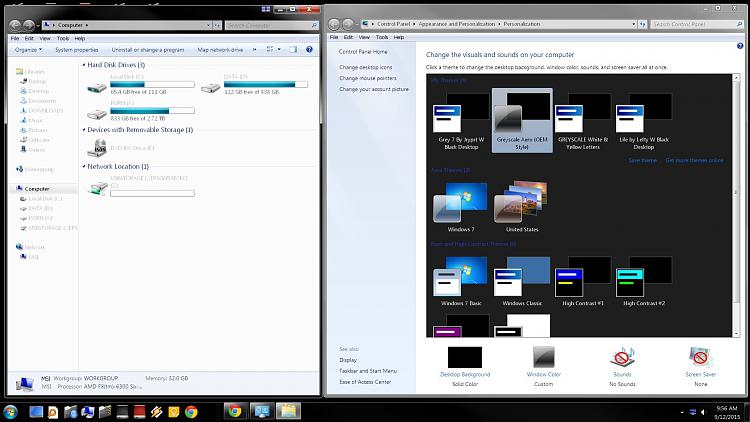Open the USBSTORAGE network location icon
The height and width of the screenshot is (422, 750).
[x=97, y=188]
